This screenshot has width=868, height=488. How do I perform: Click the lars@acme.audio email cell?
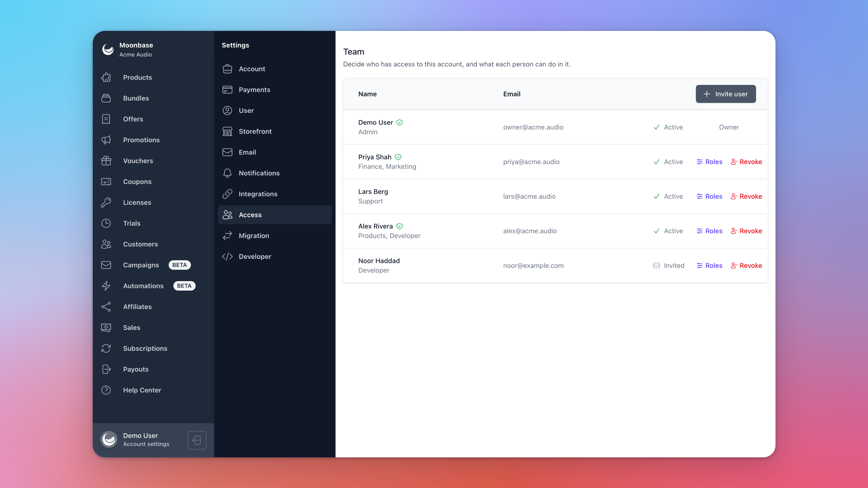[529, 196]
